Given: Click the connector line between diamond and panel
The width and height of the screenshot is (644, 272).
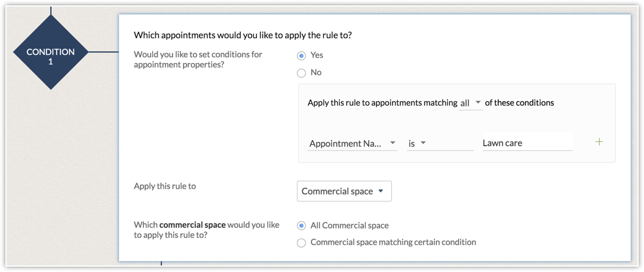Looking at the screenshot, I should tap(103, 52).
